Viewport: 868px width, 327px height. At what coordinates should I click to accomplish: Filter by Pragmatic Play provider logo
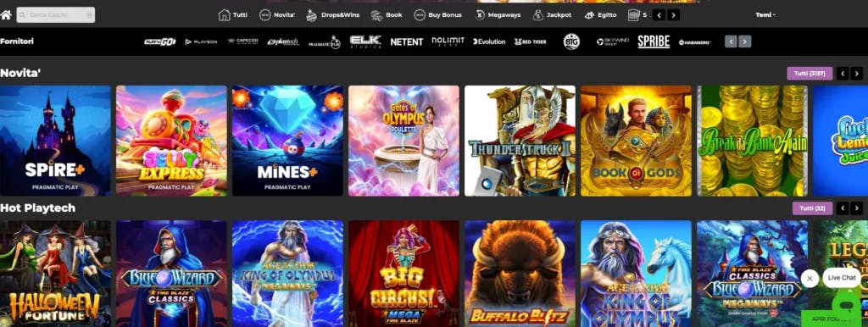point(325,42)
